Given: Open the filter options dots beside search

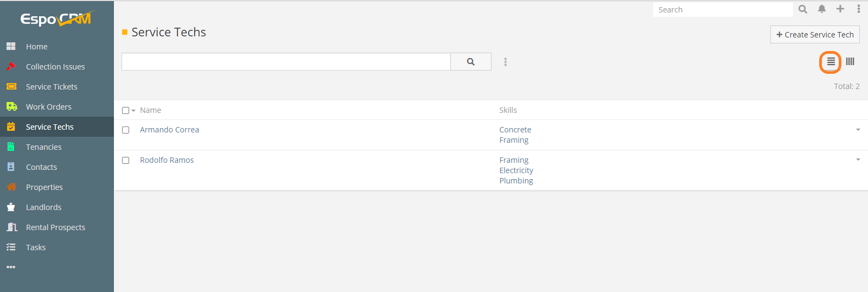Looking at the screenshot, I should point(506,62).
